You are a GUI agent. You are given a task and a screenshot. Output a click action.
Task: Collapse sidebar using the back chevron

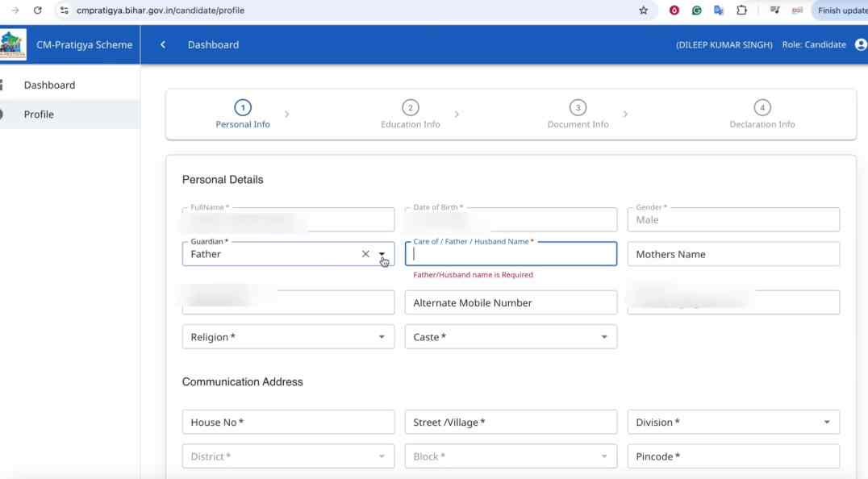coord(163,44)
